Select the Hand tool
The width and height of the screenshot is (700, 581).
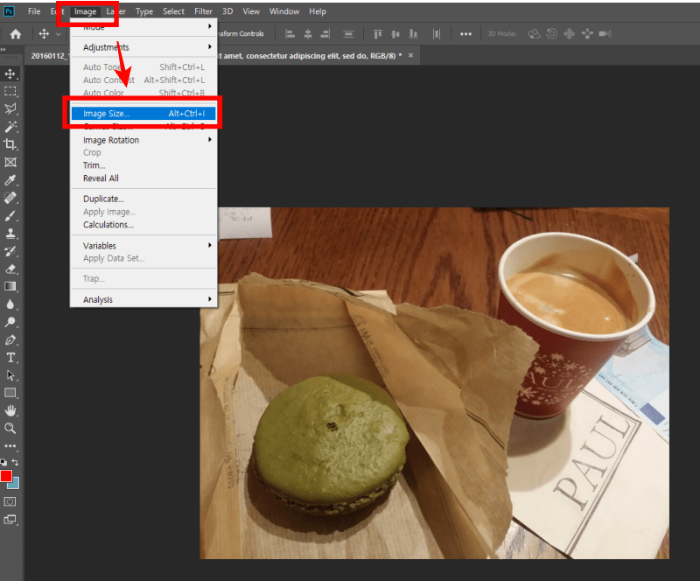click(x=10, y=410)
